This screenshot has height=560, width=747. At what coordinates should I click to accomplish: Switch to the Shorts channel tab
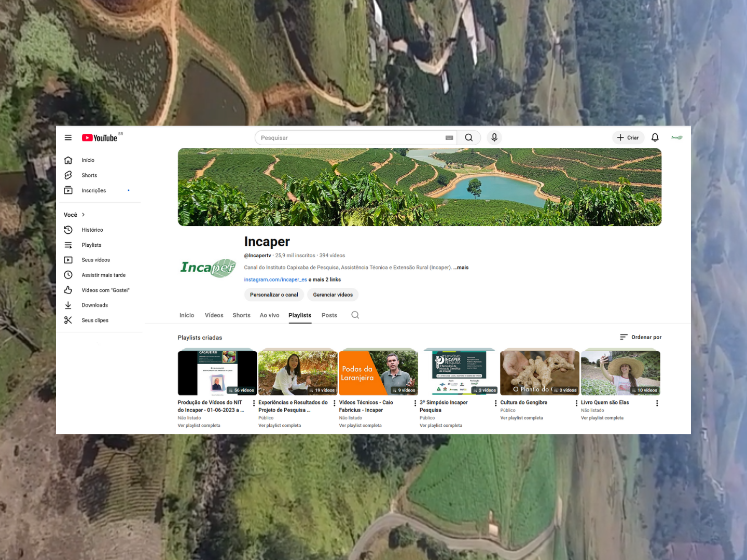[242, 315]
